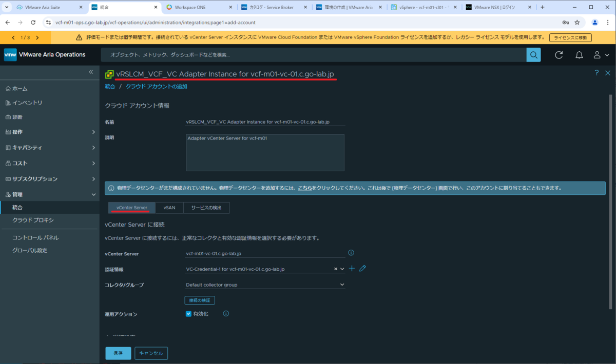Viewport: 616px width, 364px height.
Task: Clear the selected credential with x
Action: tap(336, 269)
